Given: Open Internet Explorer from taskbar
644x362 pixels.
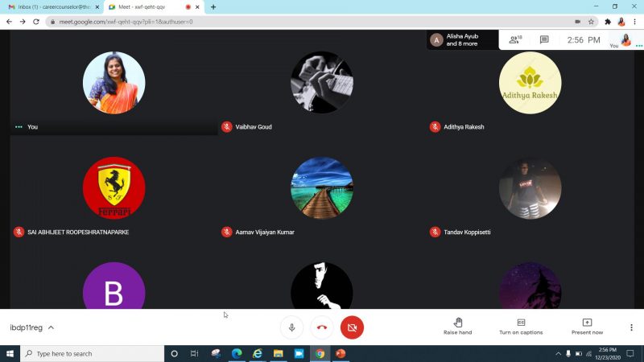Looking at the screenshot, I should (258, 353).
